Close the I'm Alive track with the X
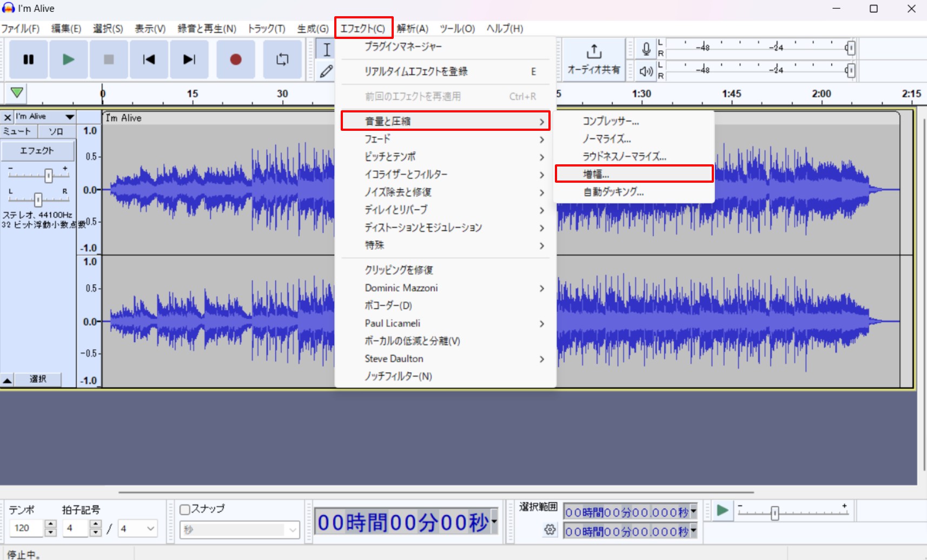The image size is (927, 560). click(8, 117)
